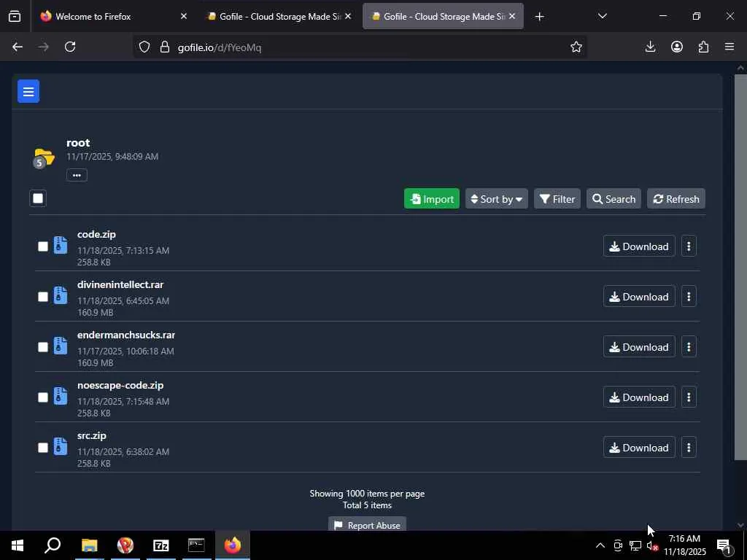This screenshot has height=560, width=747.
Task: Open the Firefox account icon
Action: tap(676, 47)
